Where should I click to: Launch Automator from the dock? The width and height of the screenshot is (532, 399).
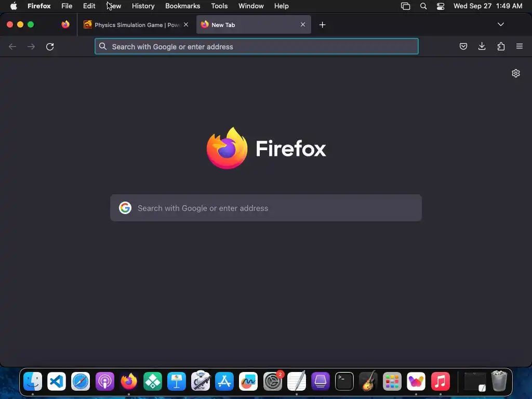[x=201, y=381]
